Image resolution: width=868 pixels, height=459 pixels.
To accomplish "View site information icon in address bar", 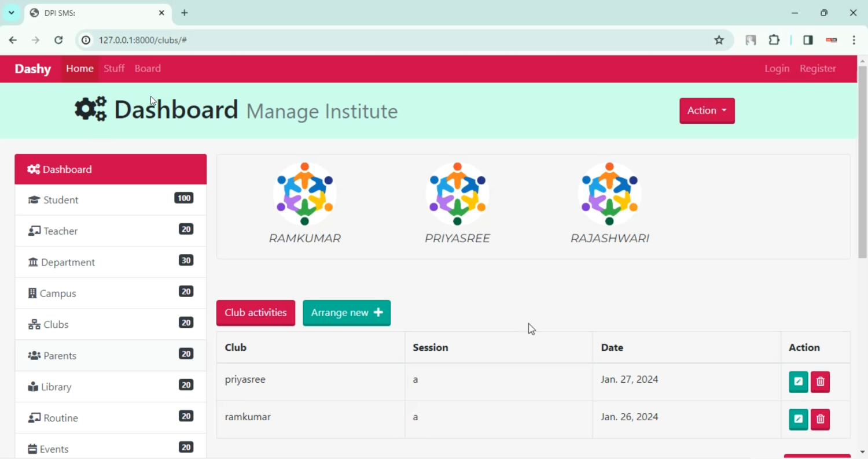I will 86,40.
